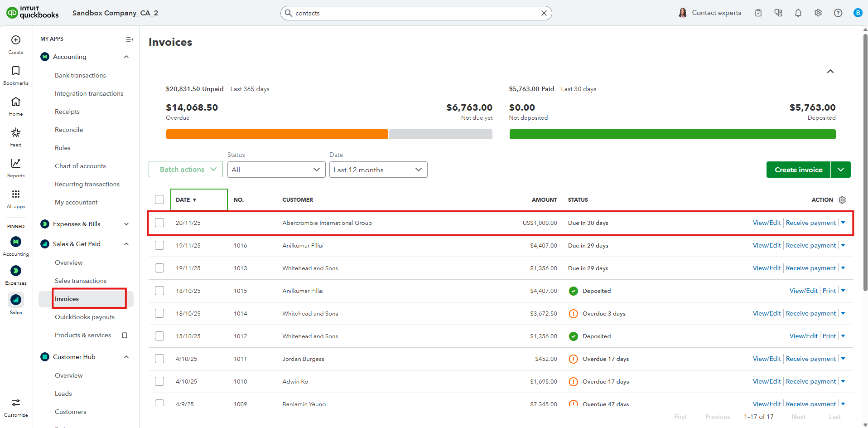Expand the Batch actions dropdown
This screenshot has width=868, height=428.
pyautogui.click(x=186, y=170)
